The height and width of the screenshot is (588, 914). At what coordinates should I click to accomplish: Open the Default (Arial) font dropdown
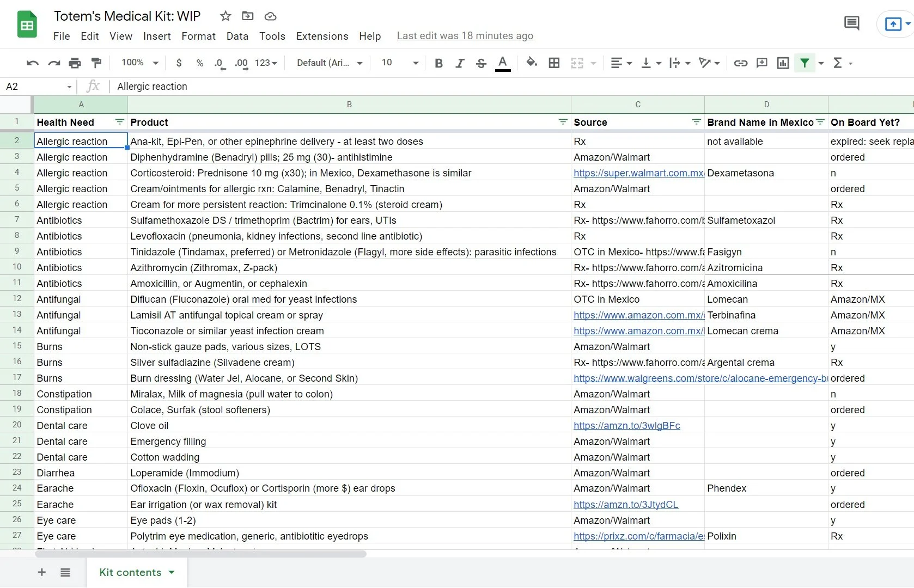click(330, 63)
